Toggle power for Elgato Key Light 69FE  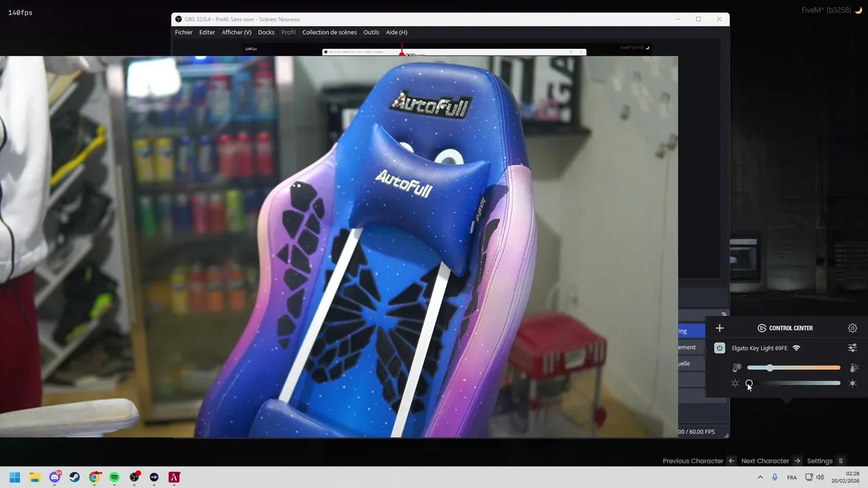(x=719, y=348)
